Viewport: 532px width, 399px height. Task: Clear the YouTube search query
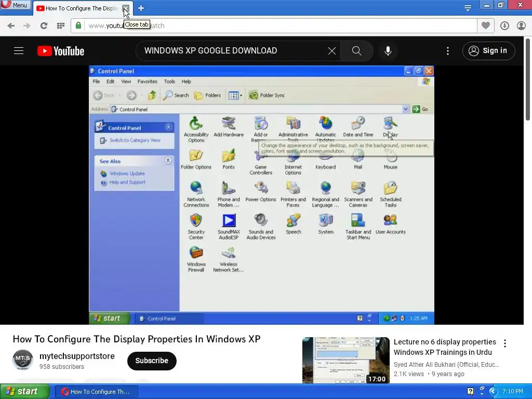[332, 51]
